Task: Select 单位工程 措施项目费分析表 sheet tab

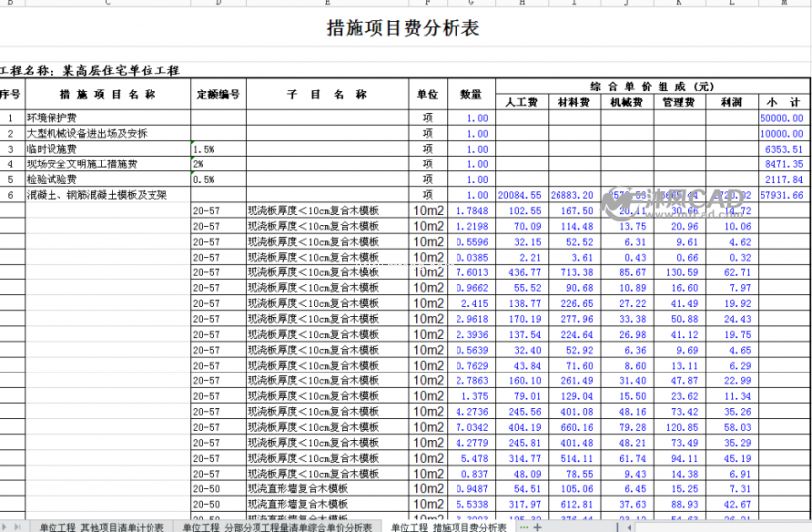Action: coord(449,527)
